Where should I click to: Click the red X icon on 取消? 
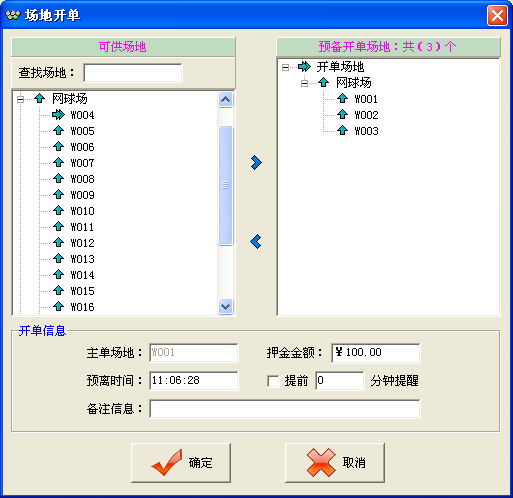click(x=321, y=463)
